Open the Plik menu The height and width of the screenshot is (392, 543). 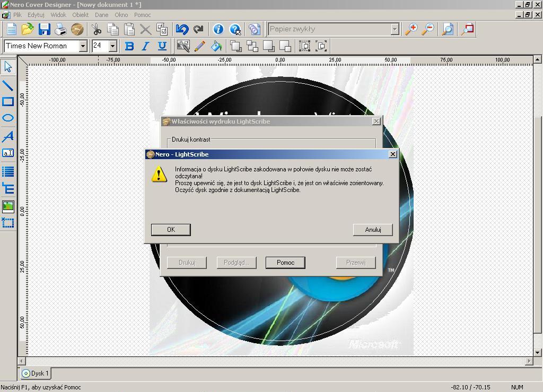coord(17,15)
